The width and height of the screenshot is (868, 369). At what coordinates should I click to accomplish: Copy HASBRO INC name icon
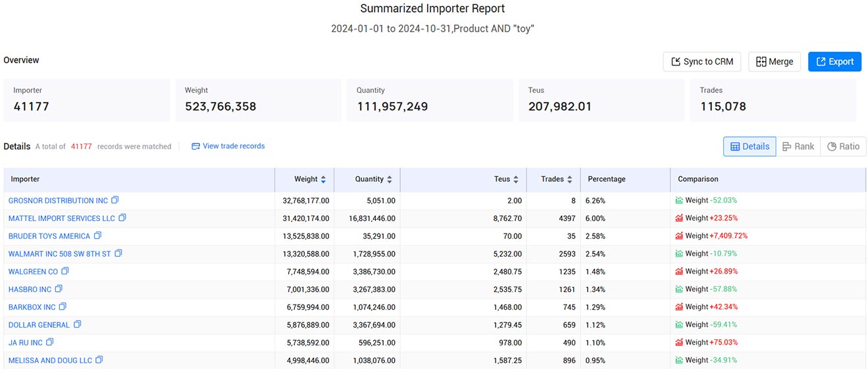[x=59, y=289]
